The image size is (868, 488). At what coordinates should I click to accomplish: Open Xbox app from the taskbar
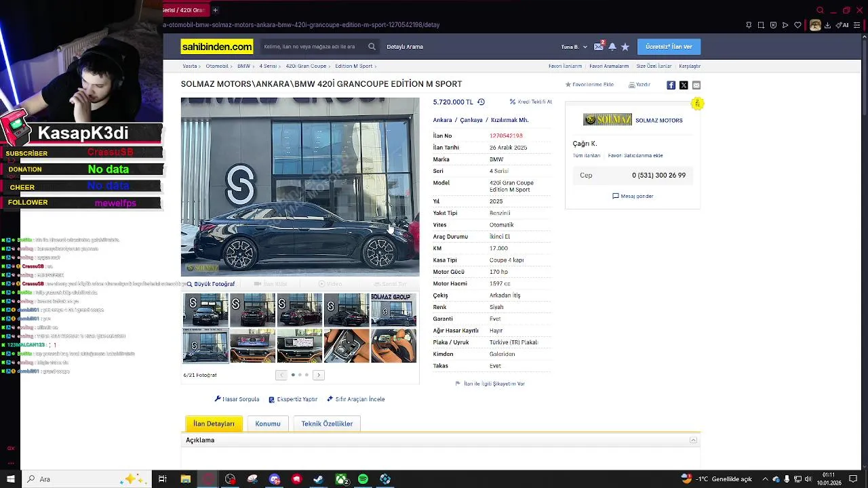coord(340,479)
